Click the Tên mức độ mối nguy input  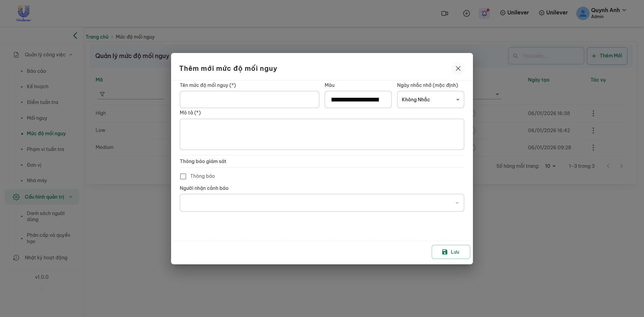point(249,100)
